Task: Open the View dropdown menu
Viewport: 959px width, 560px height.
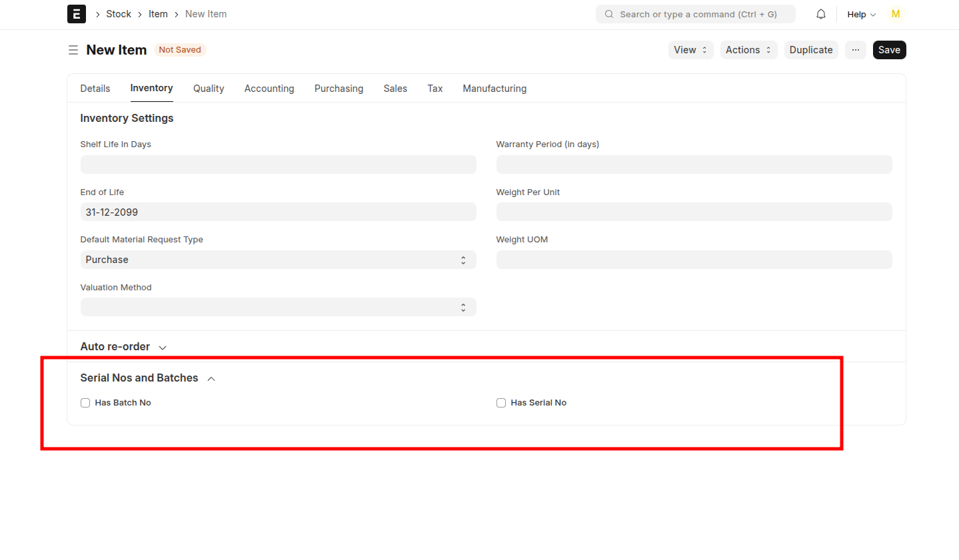Action: point(690,50)
